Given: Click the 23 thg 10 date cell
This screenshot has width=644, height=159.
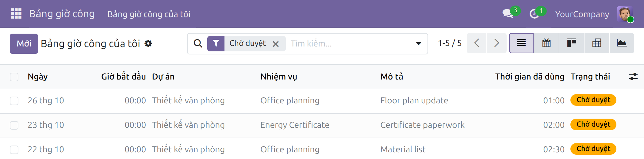Looking at the screenshot, I should click(46, 125).
